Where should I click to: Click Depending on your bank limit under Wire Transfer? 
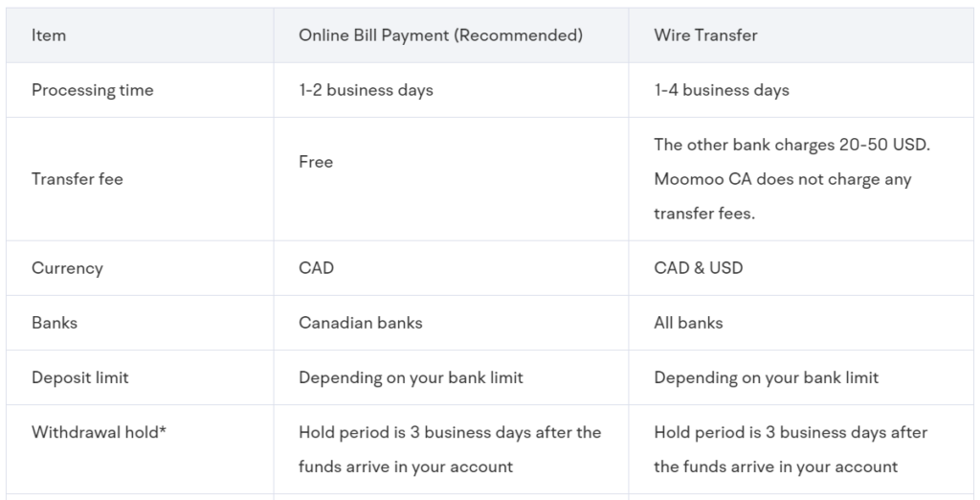point(767,378)
